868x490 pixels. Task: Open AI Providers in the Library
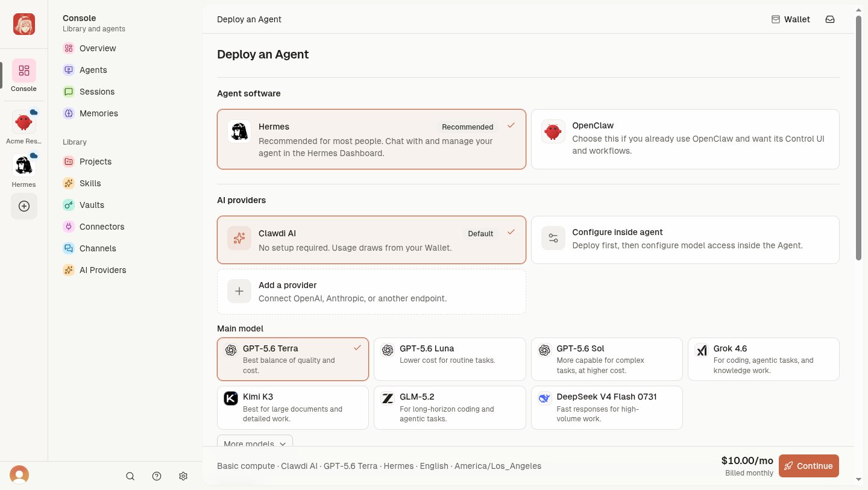tap(125, 270)
